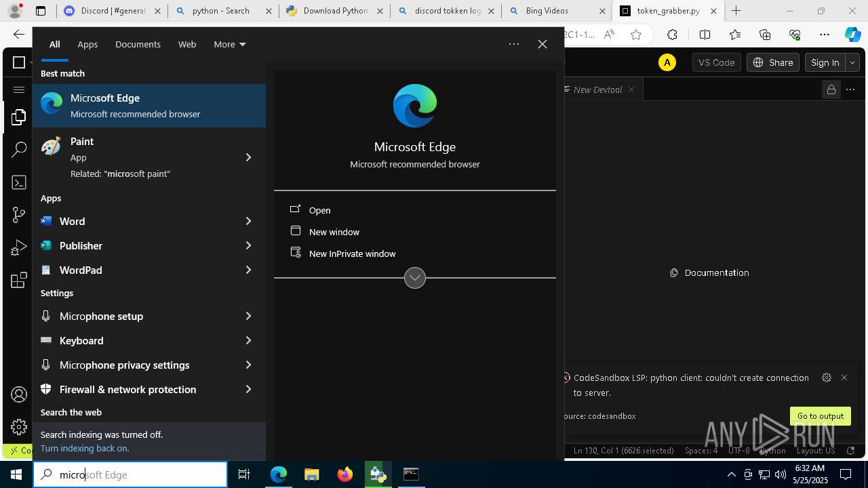
Task: Expand Word result options arrow
Action: [x=248, y=221]
